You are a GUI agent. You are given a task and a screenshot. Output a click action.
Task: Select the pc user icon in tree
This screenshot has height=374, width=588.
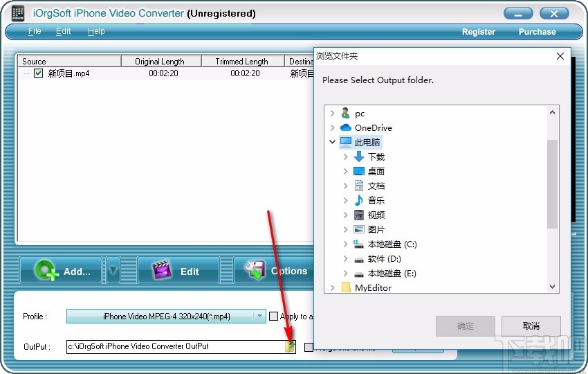click(x=345, y=113)
